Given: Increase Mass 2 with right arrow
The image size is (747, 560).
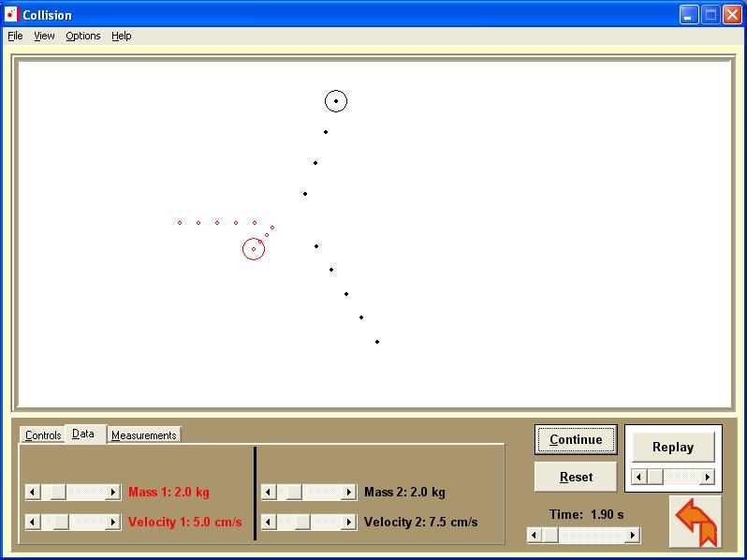Looking at the screenshot, I should [349, 492].
